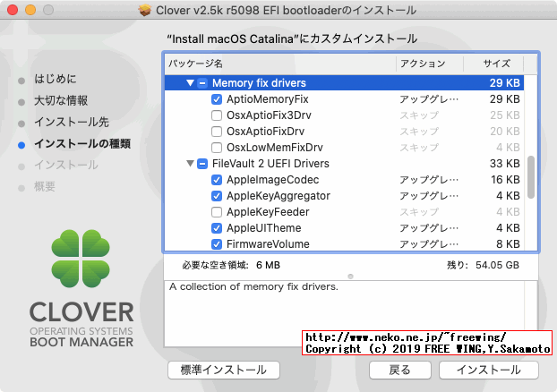Uncheck the AptioMemoryFix checkbox

coord(217,99)
